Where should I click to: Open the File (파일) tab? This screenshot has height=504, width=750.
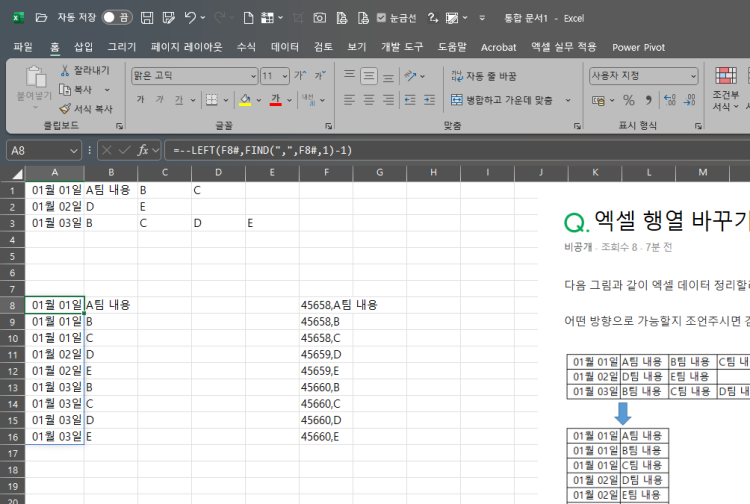click(22, 47)
